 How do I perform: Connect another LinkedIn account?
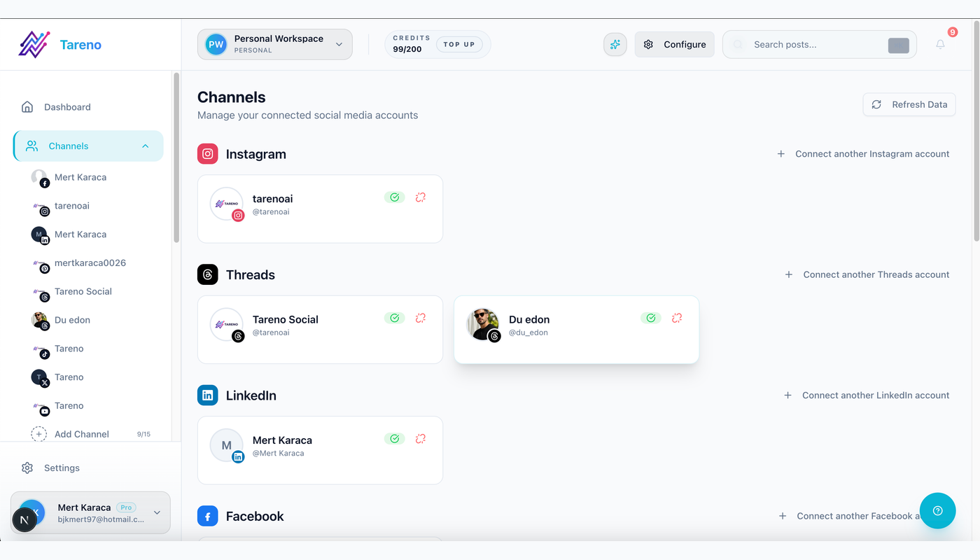pos(867,395)
